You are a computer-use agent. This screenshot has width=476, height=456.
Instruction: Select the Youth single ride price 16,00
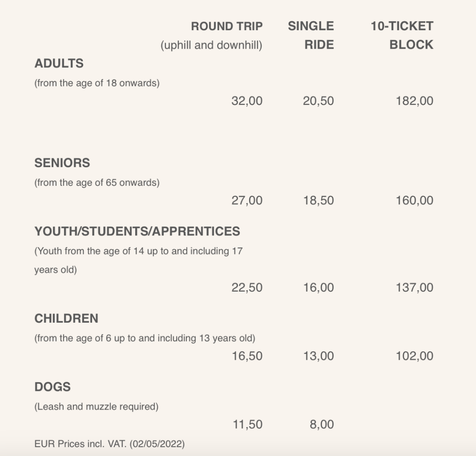click(318, 287)
